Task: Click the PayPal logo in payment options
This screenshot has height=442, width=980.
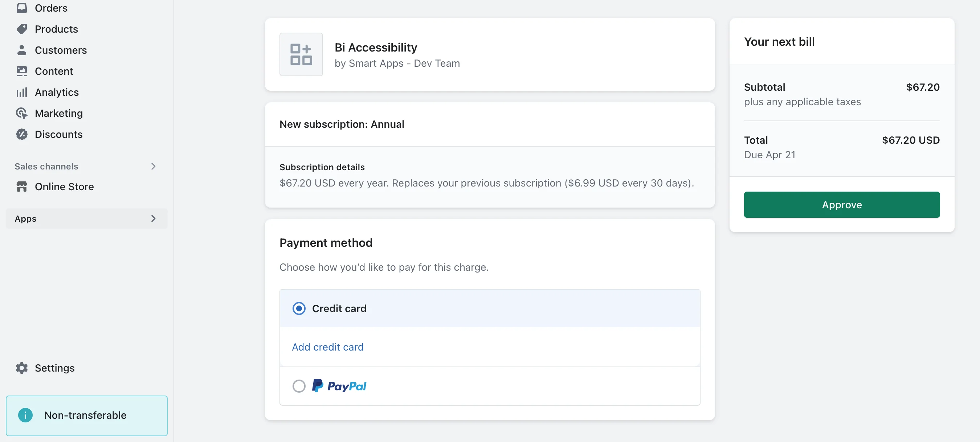Action: [x=339, y=386]
